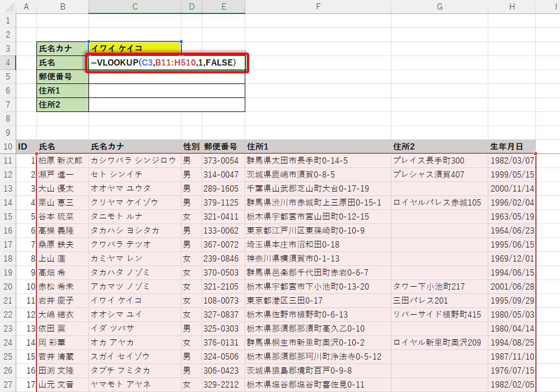Click the 性別 table header cell
The image size is (560, 392).
192,147
